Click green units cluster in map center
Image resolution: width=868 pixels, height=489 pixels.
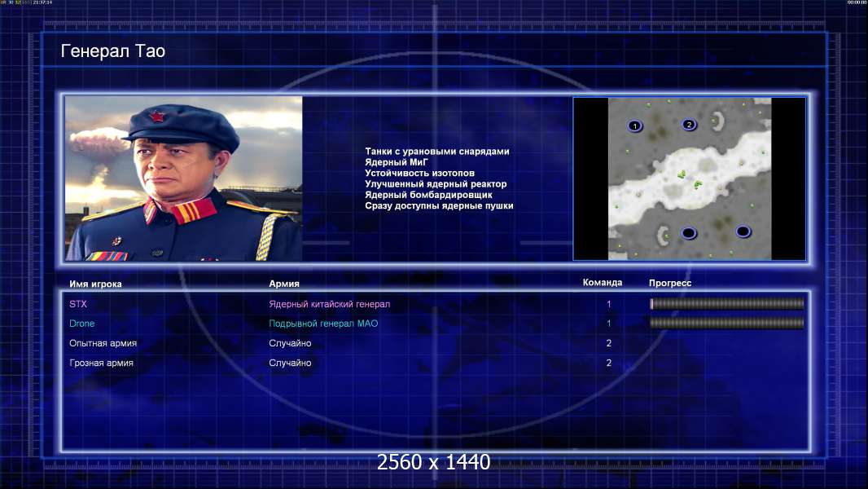[690, 179]
